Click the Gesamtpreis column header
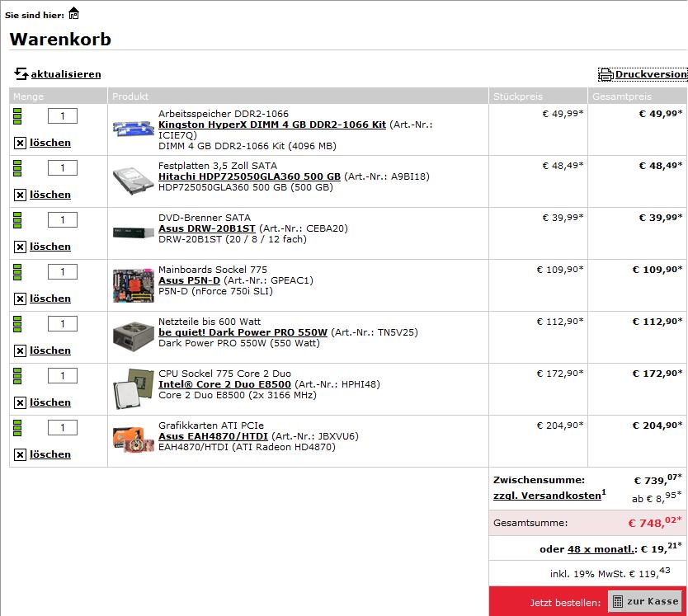The width and height of the screenshot is (688, 616). tap(638, 96)
